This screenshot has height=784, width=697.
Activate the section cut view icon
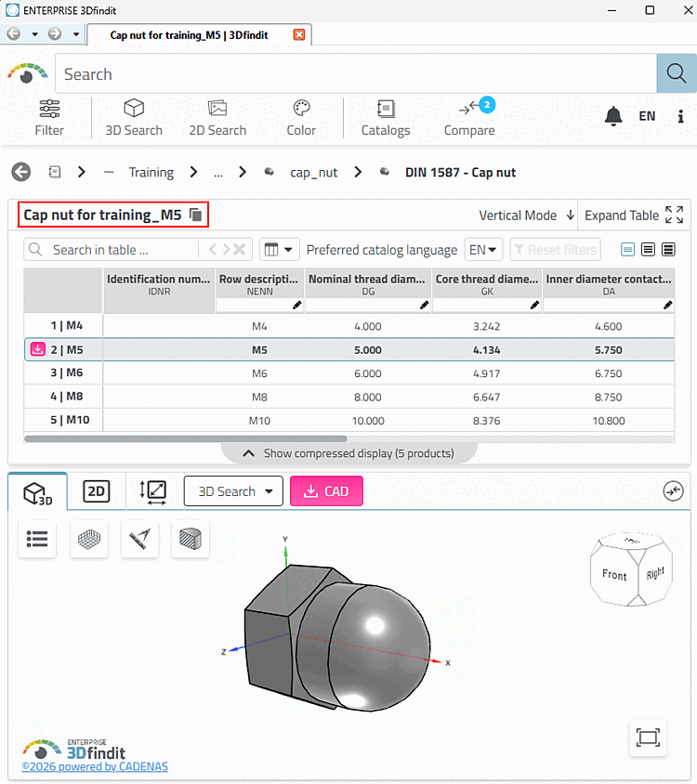(191, 539)
